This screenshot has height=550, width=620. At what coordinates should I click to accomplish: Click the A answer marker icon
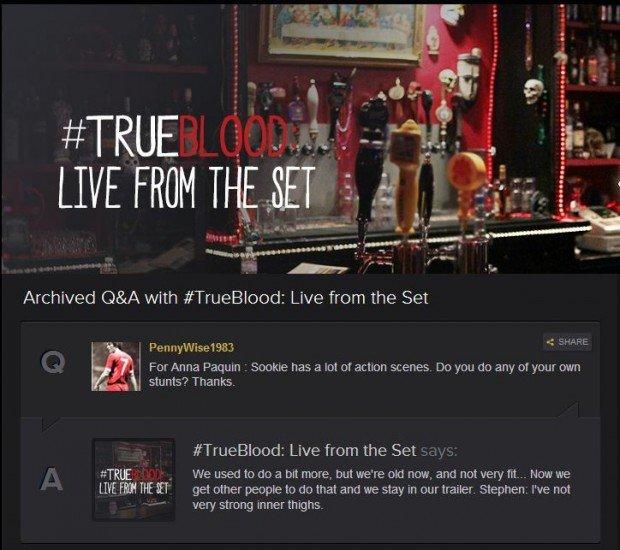[52, 479]
